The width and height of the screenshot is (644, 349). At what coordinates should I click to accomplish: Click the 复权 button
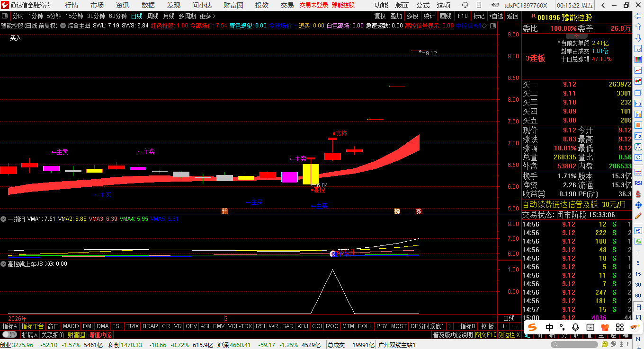pyautogui.click(x=380, y=16)
